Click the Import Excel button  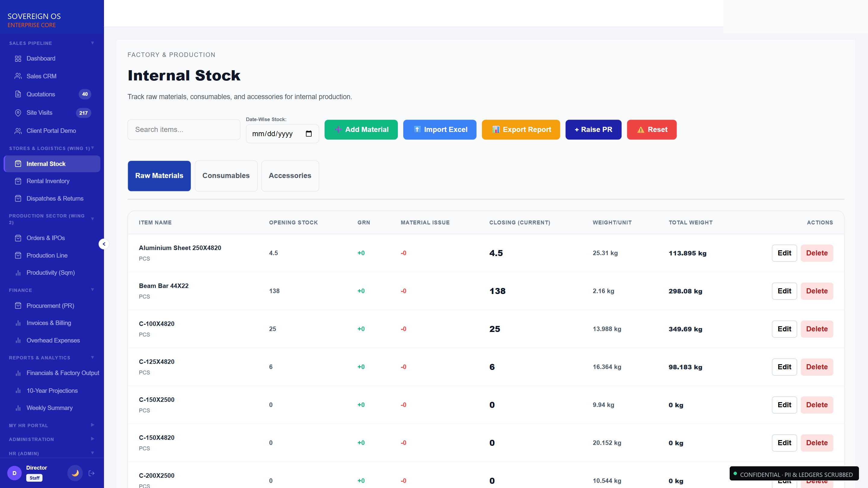[440, 130]
